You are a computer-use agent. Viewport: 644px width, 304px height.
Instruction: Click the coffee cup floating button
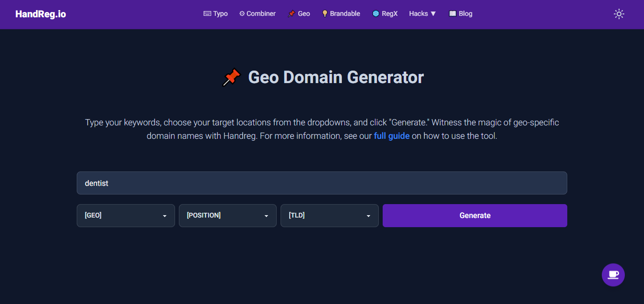[x=613, y=275]
